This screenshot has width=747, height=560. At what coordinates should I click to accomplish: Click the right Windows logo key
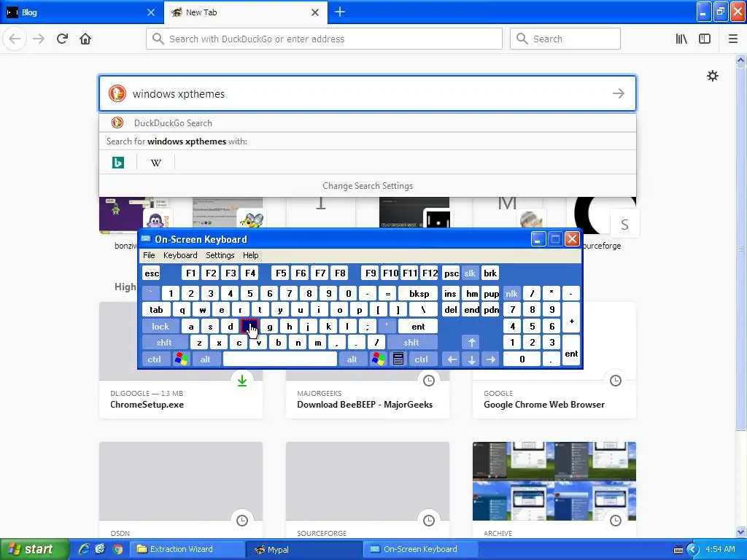(x=379, y=359)
